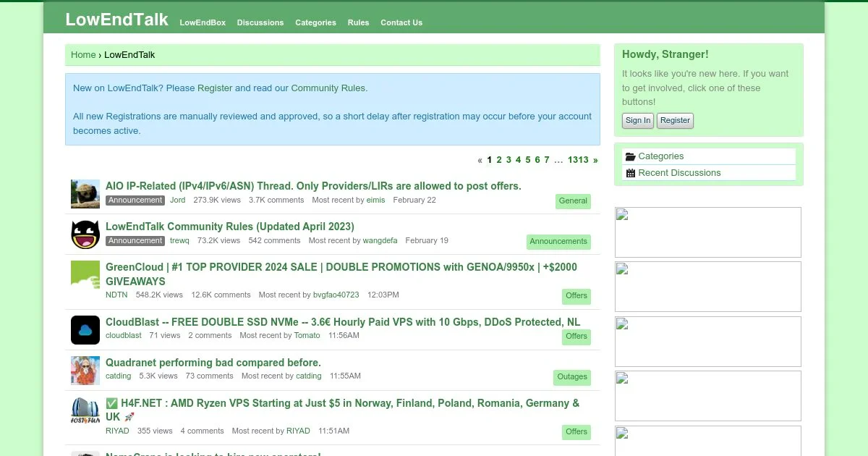Open trewq's smiley avatar on Community Rules thread
Image resolution: width=868 pixels, height=456 pixels.
pos(85,235)
